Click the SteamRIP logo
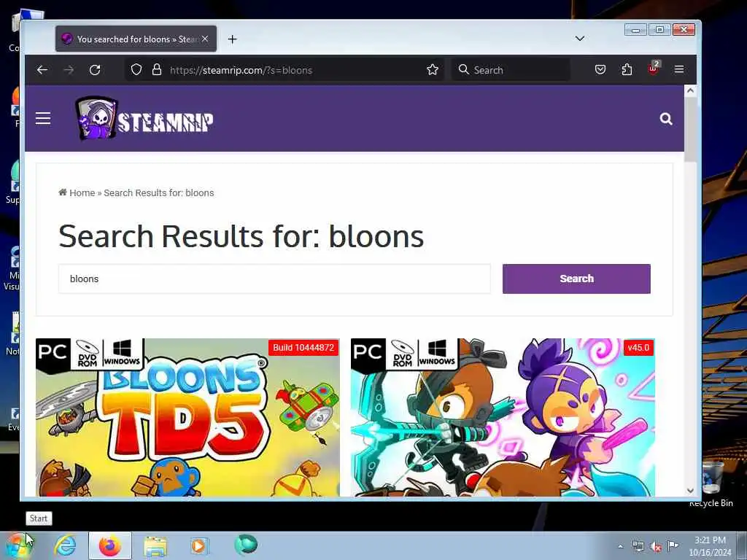The height and width of the screenshot is (560, 747). tap(144, 119)
